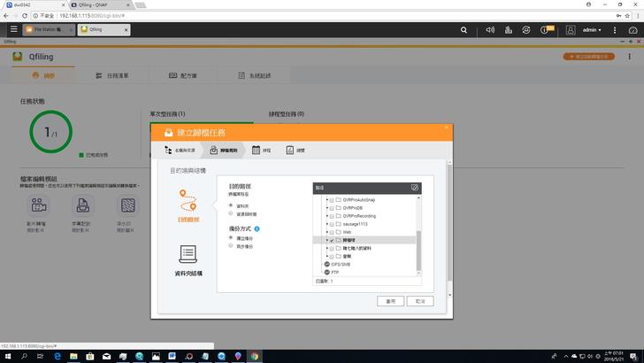Select the 資料夾 radio option

pos(231,205)
